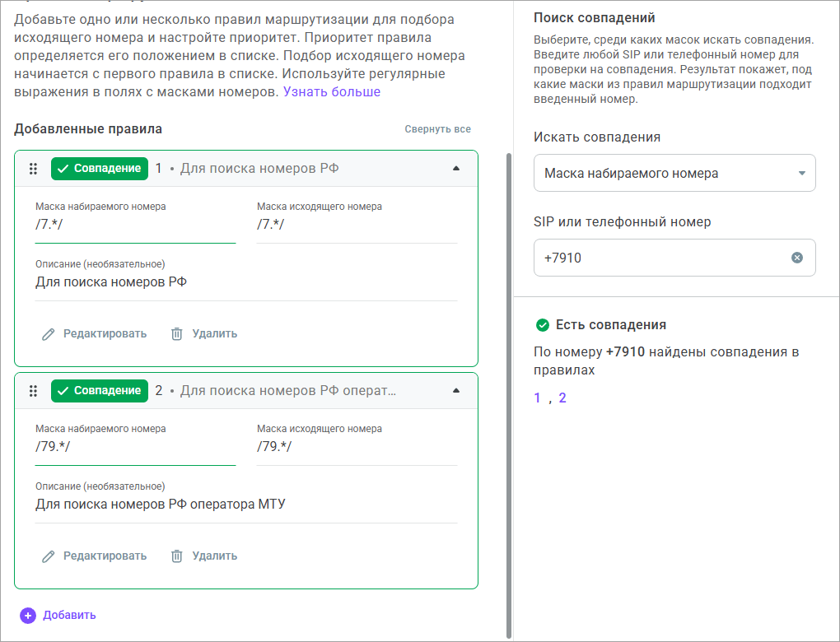840x642 pixels.
Task: Open the 'Узнать больше' link
Action: point(332,92)
